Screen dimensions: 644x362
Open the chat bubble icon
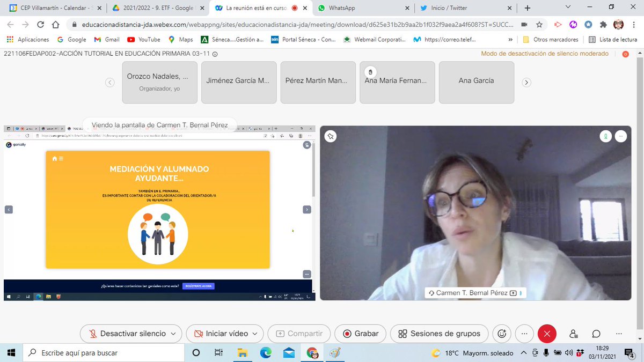[x=596, y=334]
